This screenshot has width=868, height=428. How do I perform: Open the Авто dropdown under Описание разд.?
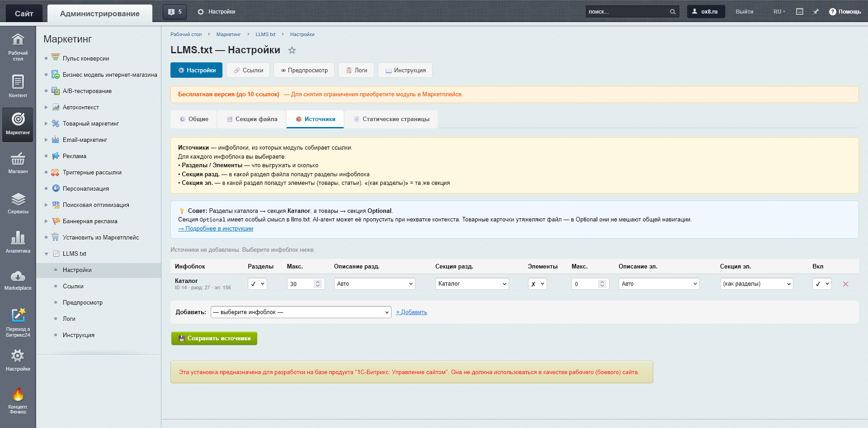click(x=374, y=284)
